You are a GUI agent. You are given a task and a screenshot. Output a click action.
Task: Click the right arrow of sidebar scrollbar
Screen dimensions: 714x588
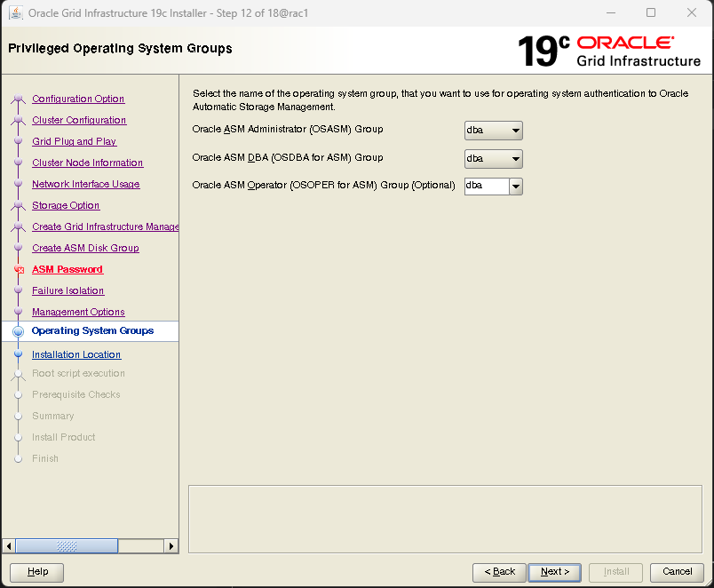[x=171, y=545]
